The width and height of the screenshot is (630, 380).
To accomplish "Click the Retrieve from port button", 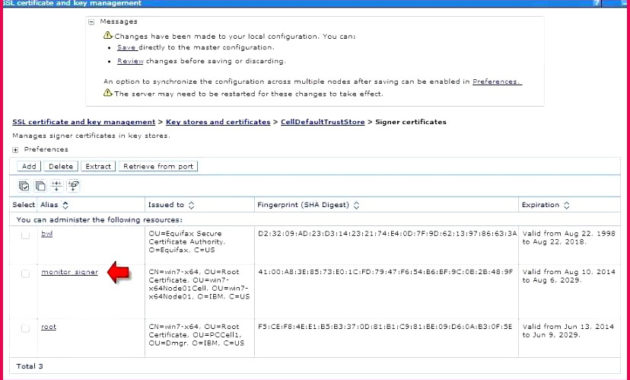I will [x=158, y=166].
